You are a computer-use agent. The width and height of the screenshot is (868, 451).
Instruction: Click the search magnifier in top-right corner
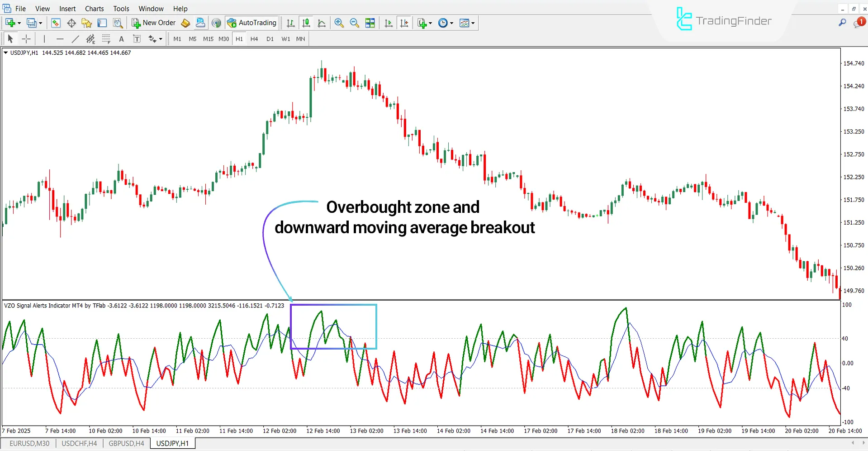842,22
